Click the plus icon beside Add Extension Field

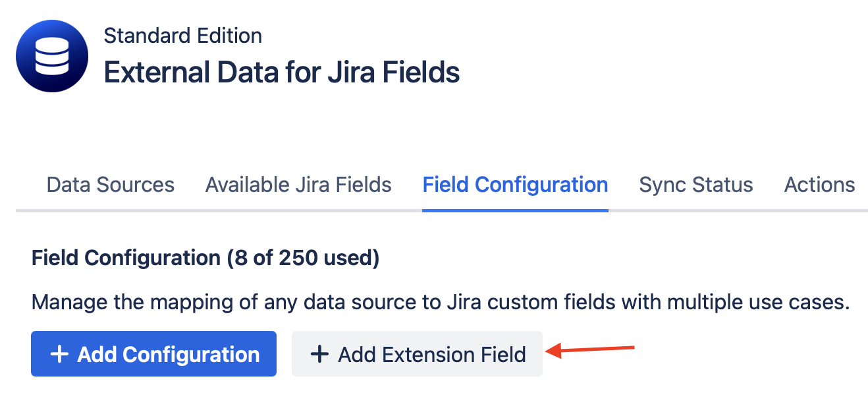click(x=319, y=354)
